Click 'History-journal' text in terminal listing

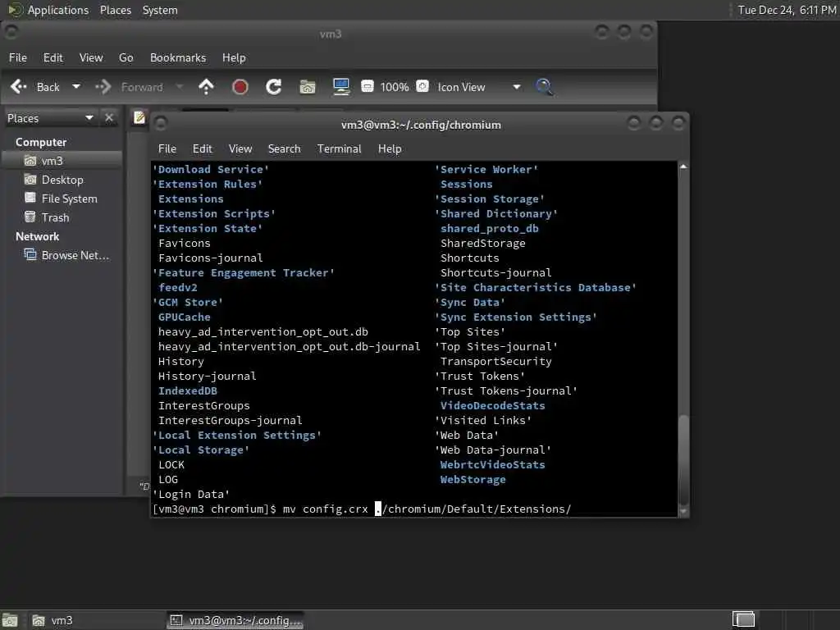click(208, 376)
